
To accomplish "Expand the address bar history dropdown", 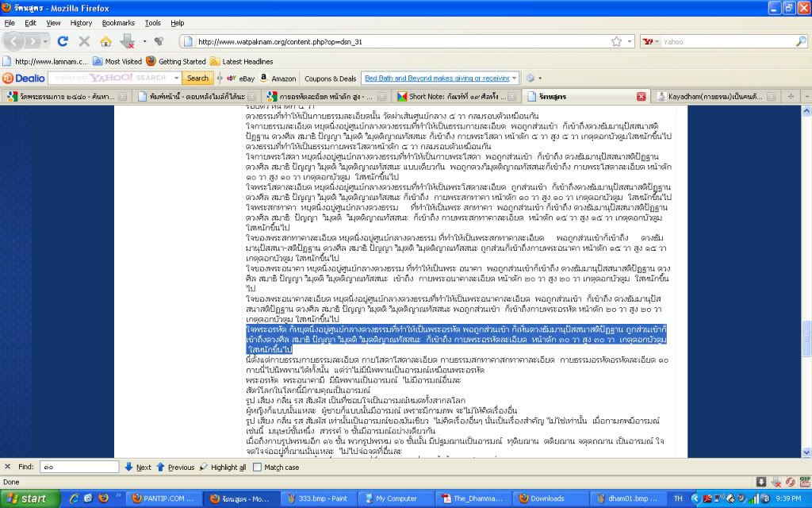I will pyautogui.click(x=629, y=41).
